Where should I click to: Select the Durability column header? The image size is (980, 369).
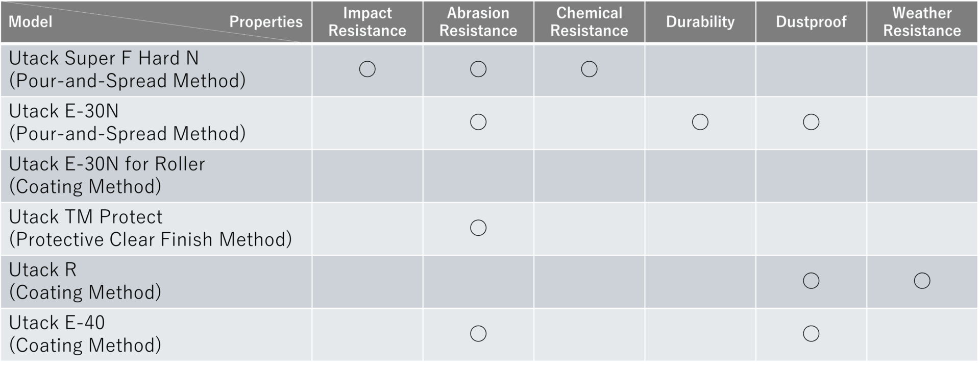coord(700,22)
